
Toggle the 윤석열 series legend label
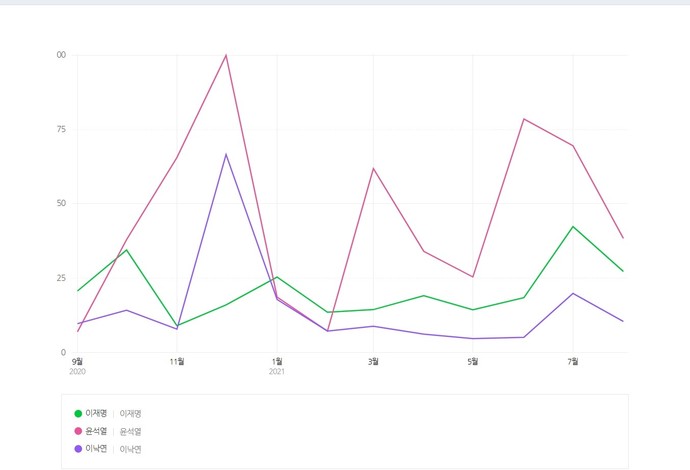click(96, 431)
